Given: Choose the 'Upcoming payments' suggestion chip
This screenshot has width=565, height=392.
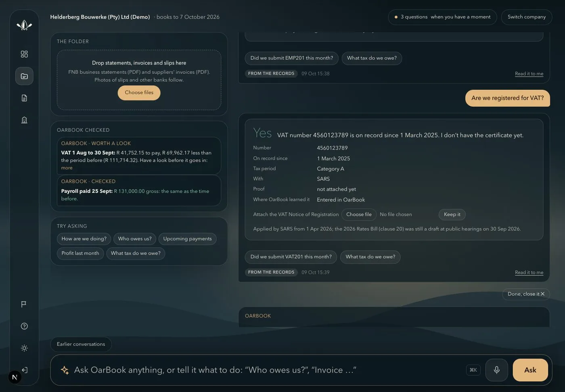Looking at the screenshot, I should [x=187, y=239].
